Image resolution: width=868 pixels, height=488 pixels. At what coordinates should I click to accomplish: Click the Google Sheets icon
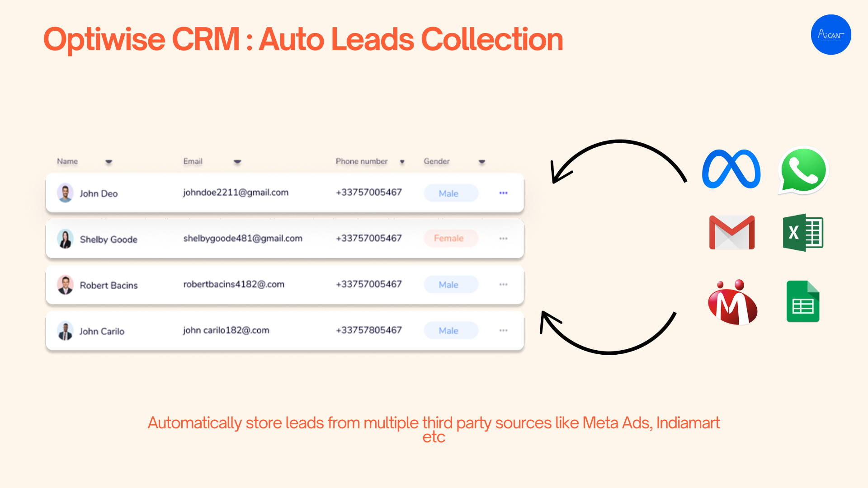coord(803,301)
